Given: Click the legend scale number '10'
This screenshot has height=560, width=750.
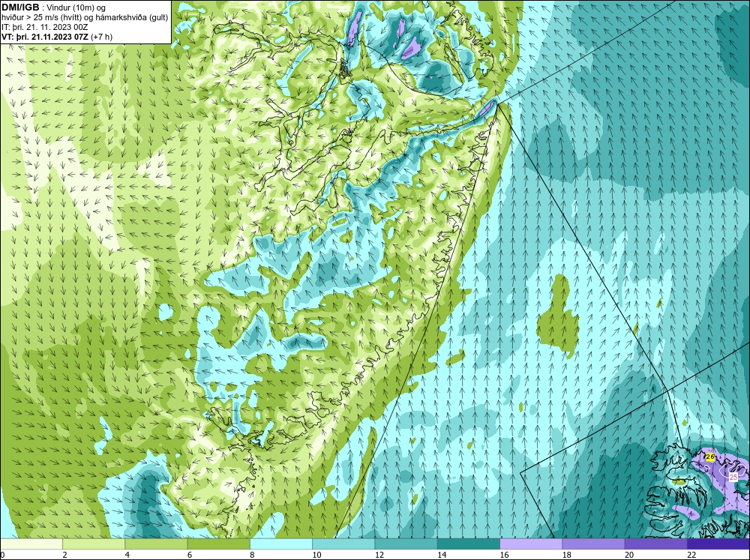Looking at the screenshot, I should [x=316, y=555].
